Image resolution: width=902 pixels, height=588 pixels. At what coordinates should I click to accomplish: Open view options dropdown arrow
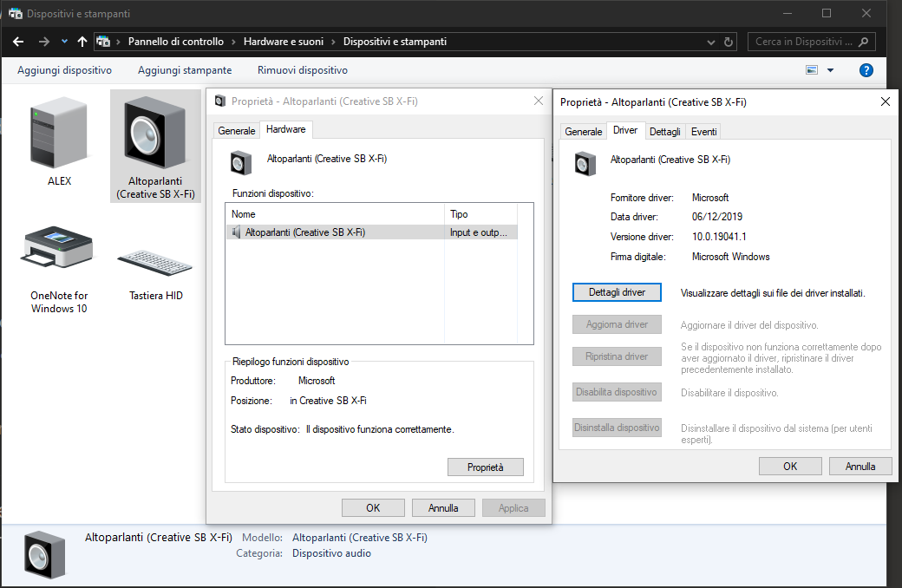coord(830,70)
